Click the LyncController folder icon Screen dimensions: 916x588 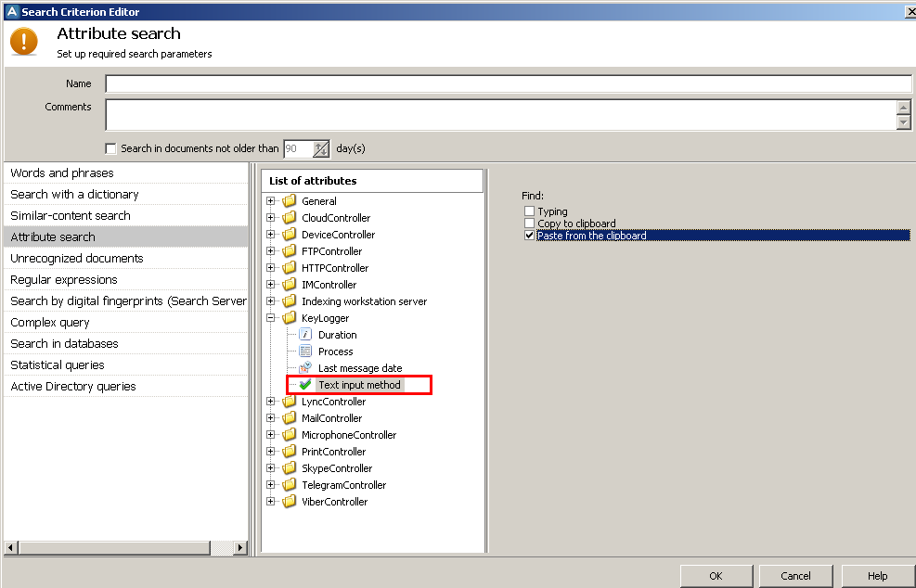[290, 402]
